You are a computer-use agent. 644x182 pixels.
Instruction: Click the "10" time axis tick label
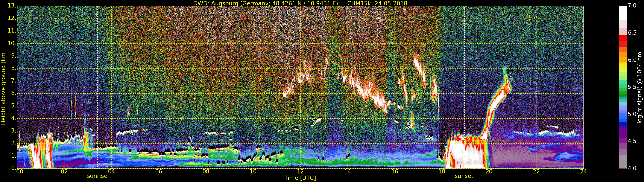pyautogui.click(x=253, y=172)
